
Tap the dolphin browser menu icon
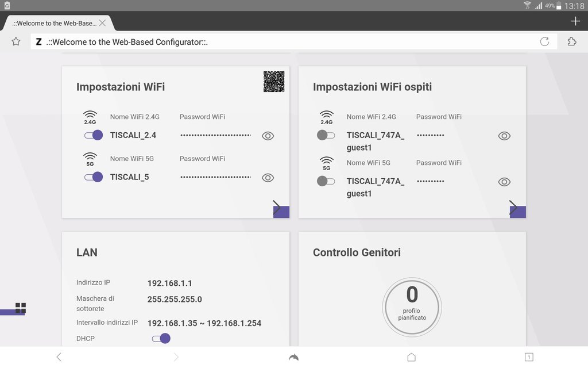[293, 357]
